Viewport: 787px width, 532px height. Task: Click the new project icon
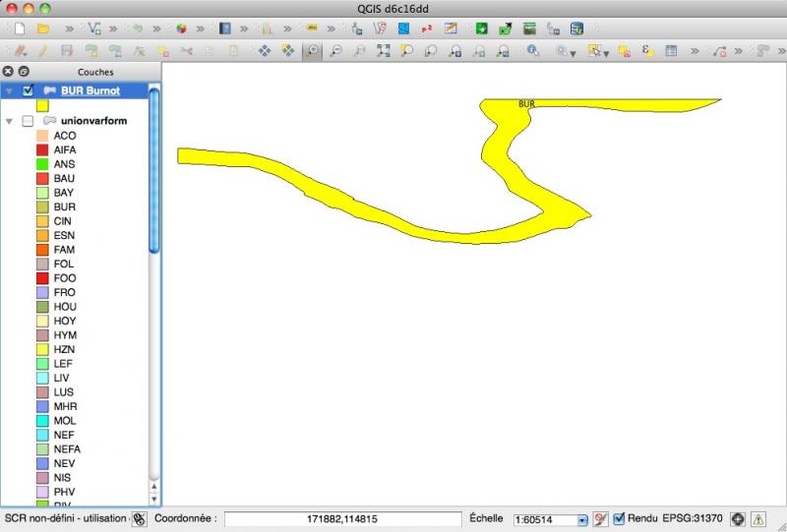point(20,29)
